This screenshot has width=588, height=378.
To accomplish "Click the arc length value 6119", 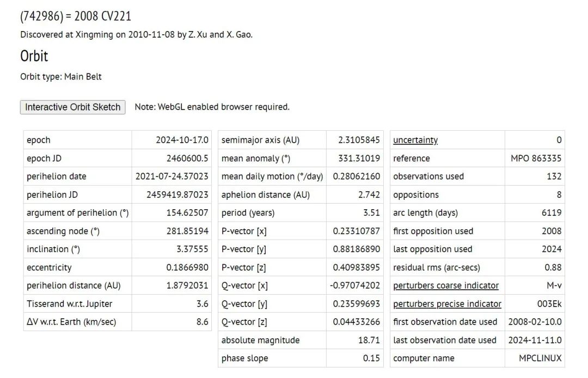I will click(x=552, y=213).
